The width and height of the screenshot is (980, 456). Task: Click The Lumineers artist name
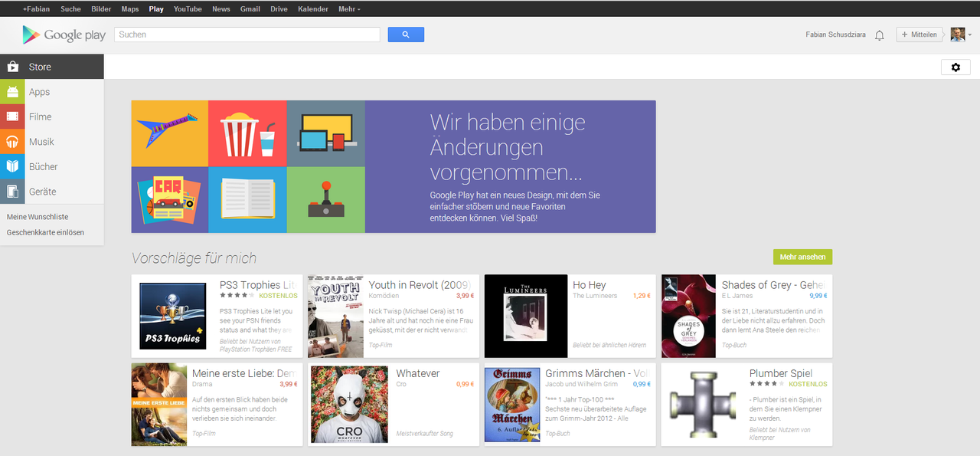tap(595, 296)
